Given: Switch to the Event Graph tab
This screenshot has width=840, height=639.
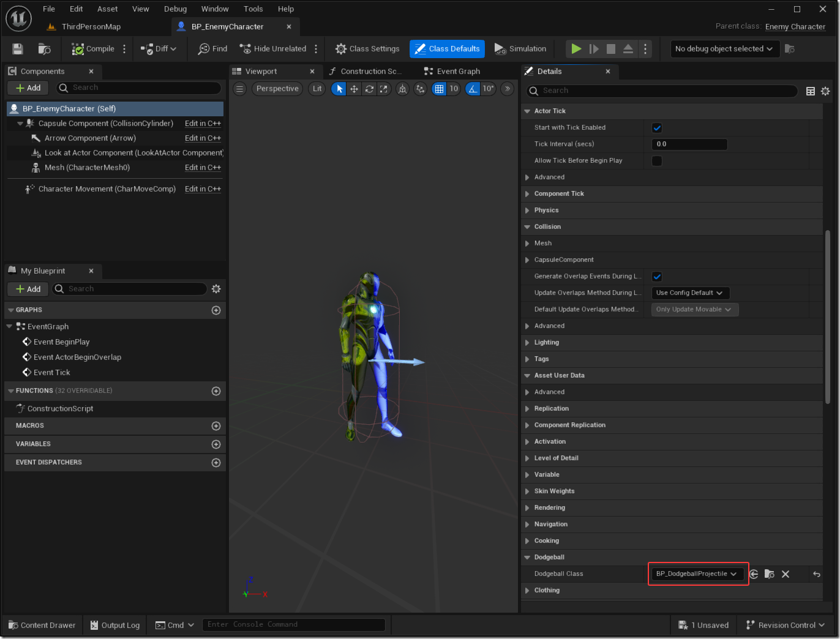Looking at the screenshot, I should 457,72.
